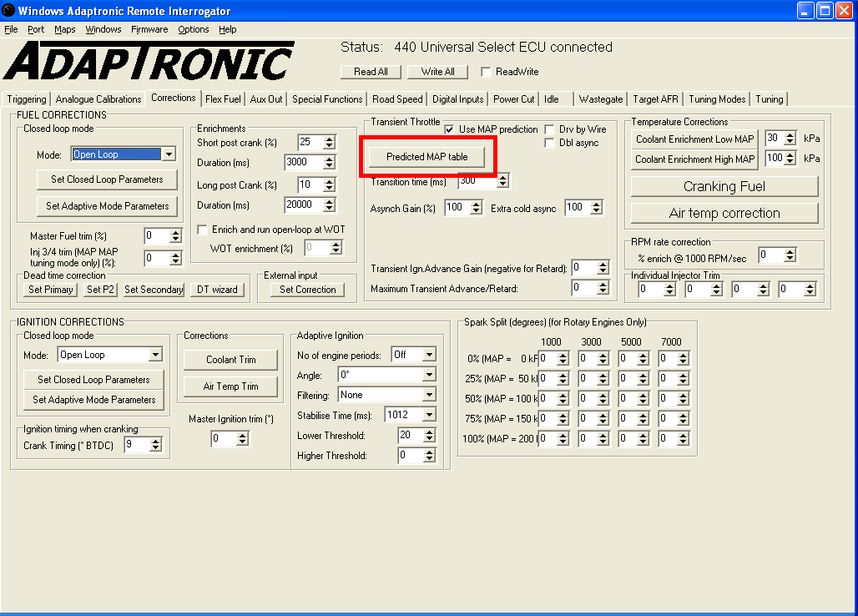Open the Firmware menu
The width and height of the screenshot is (858, 616).
149,29
